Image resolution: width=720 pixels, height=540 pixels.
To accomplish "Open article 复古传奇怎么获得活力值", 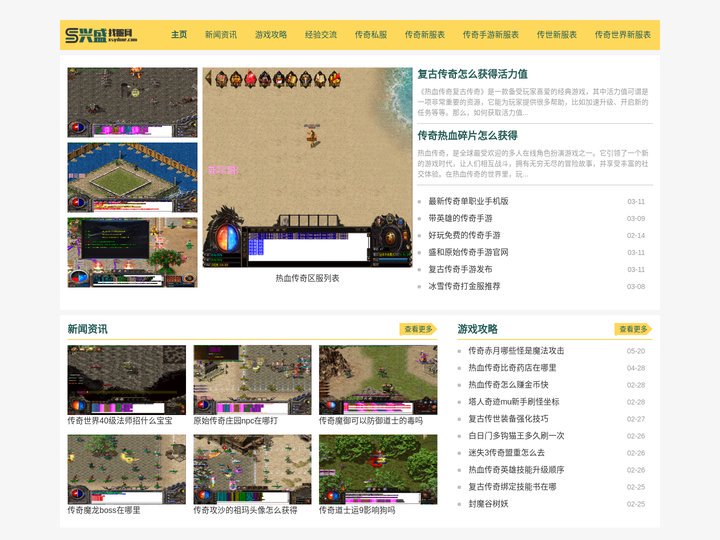I will [472, 74].
